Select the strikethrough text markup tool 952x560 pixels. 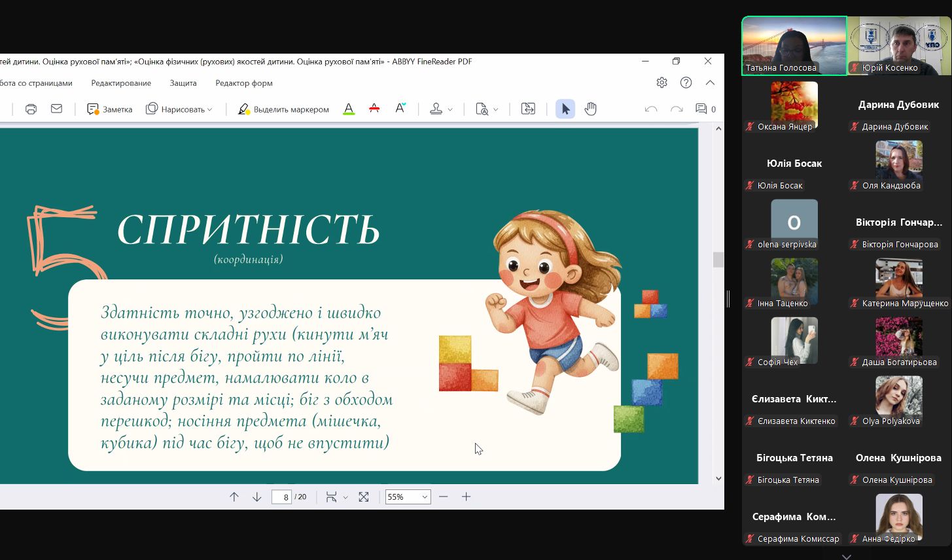point(374,109)
